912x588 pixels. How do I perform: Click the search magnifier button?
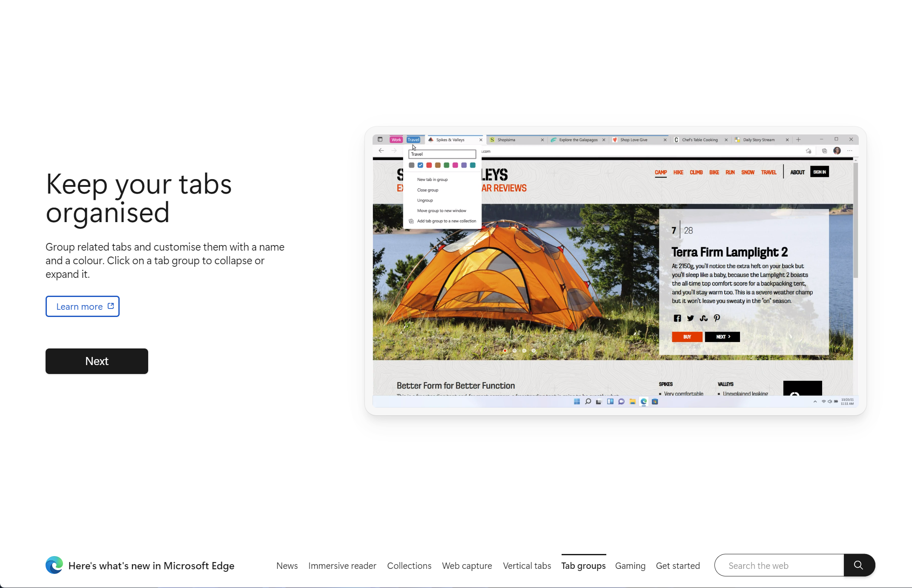[x=859, y=565]
